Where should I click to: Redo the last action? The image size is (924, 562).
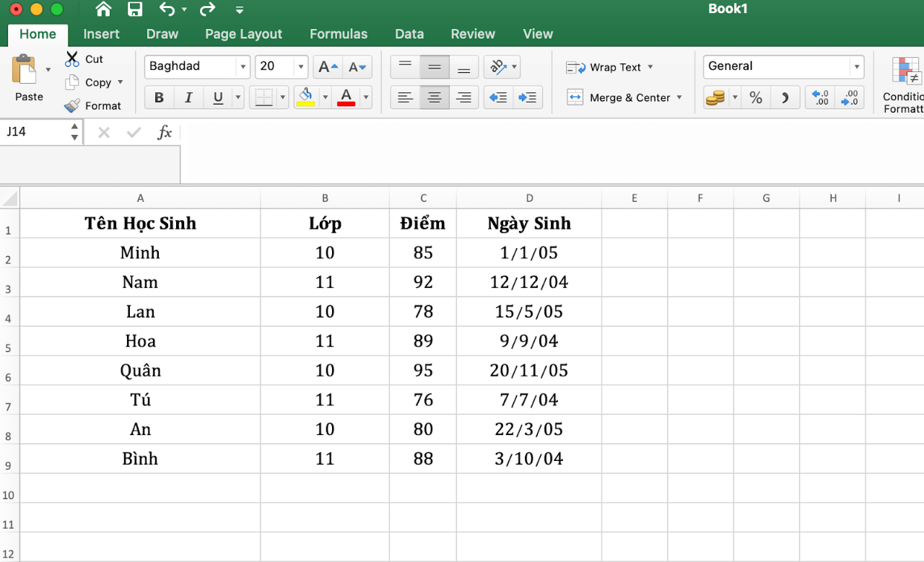point(207,9)
